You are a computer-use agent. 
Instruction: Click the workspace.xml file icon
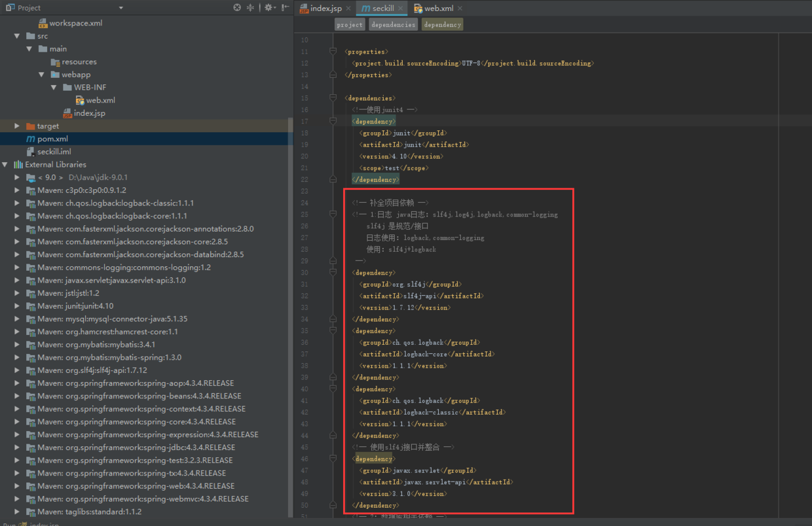tap(43, 23)
